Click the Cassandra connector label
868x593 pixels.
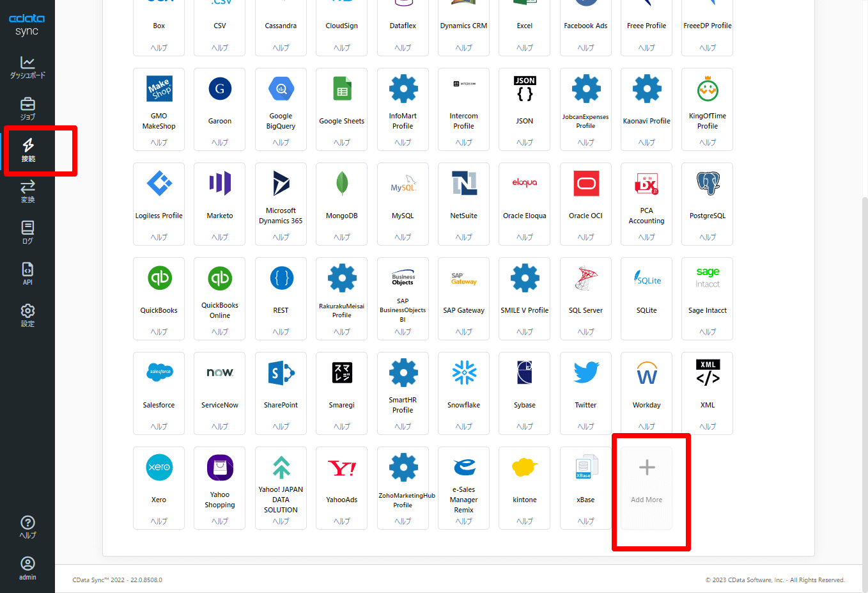281,26
